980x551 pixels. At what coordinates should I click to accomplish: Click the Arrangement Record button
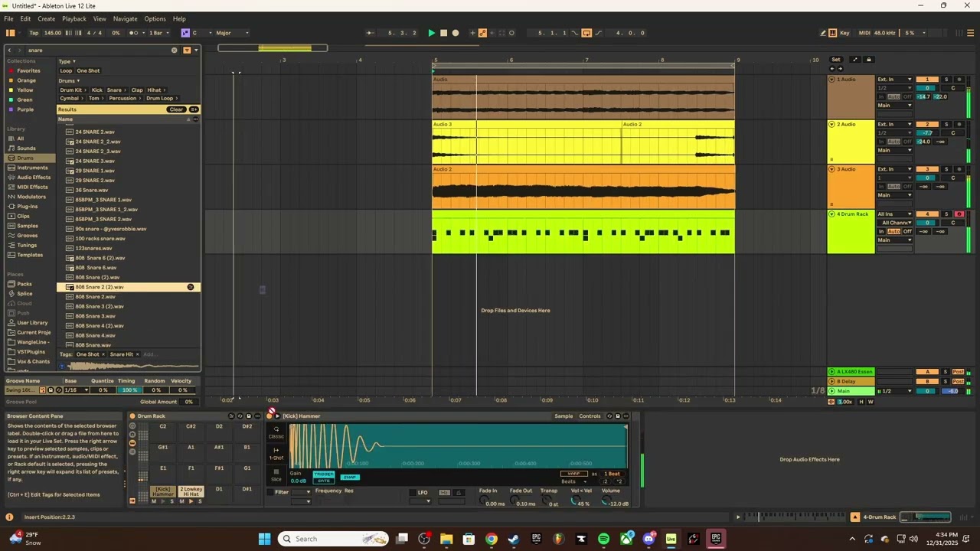pos(456,33)
